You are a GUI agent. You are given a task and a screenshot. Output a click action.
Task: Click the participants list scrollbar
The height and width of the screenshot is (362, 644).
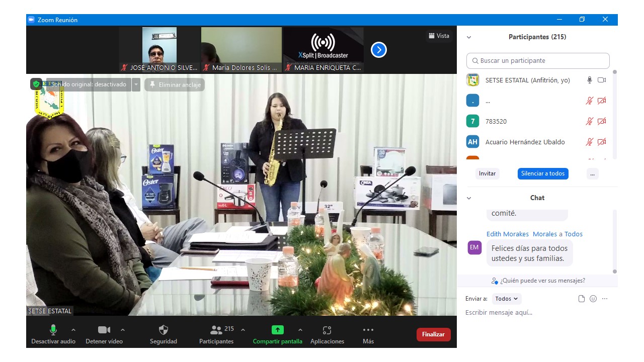(x=614, y=116)
